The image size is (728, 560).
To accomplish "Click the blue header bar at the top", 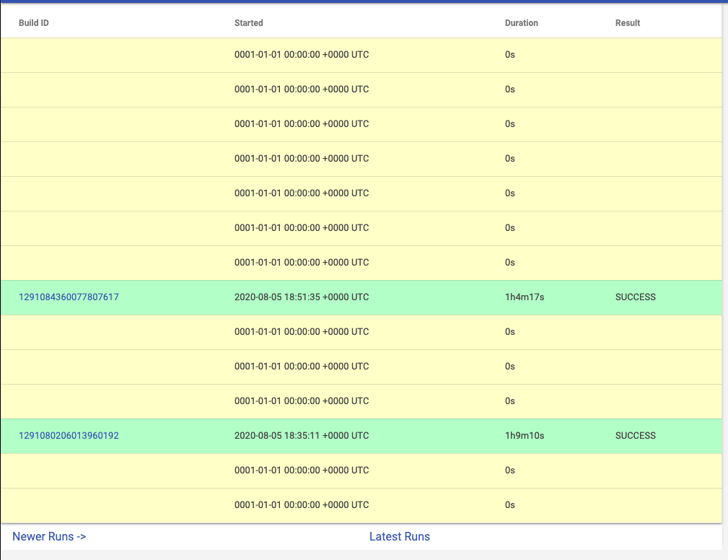I will (361, 4).
